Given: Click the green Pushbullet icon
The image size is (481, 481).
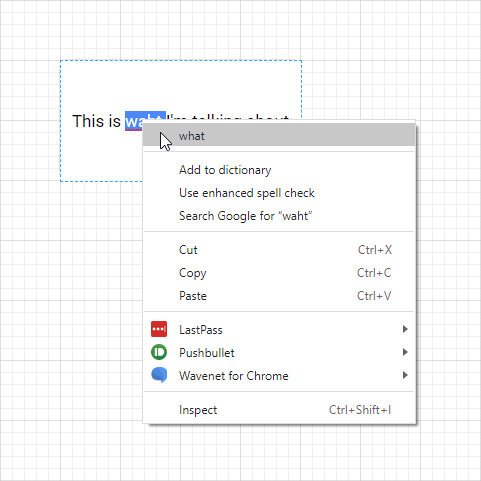Looking at the screenshot, I should [x=159, y=352].
